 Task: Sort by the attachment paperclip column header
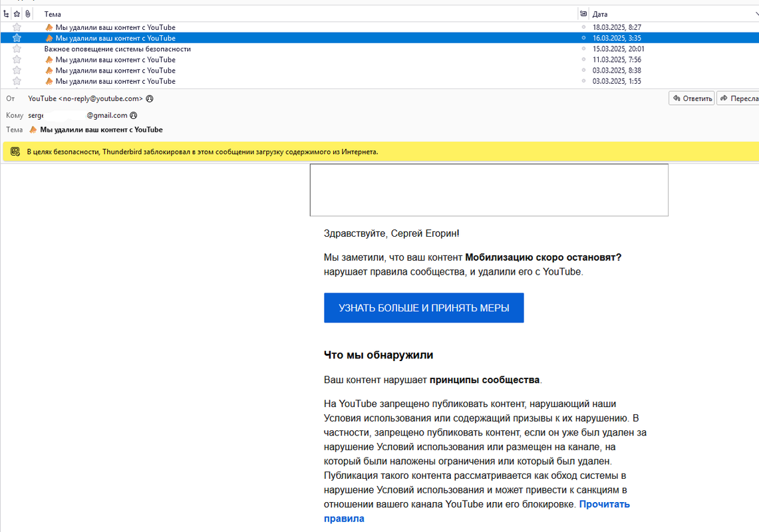(28, 14)
